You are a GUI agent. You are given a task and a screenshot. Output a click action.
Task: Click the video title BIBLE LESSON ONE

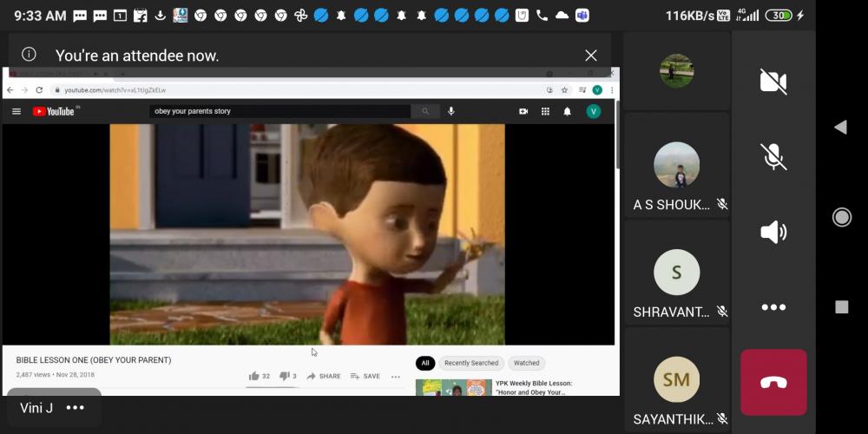coord(94,360)
